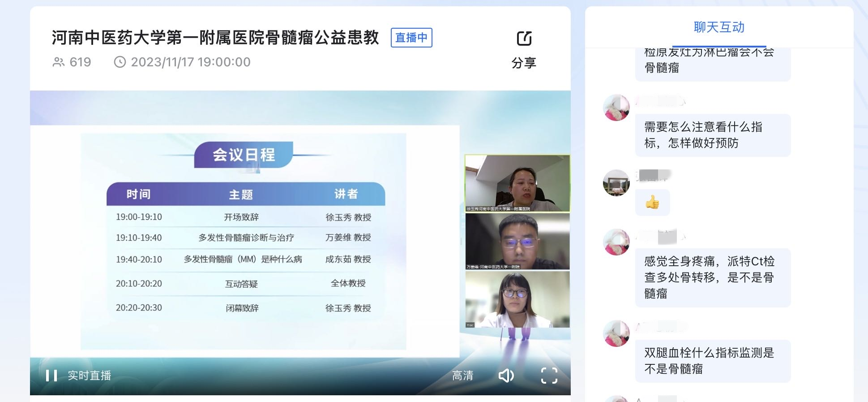Enter fullscreen video mode

(549, 376)
